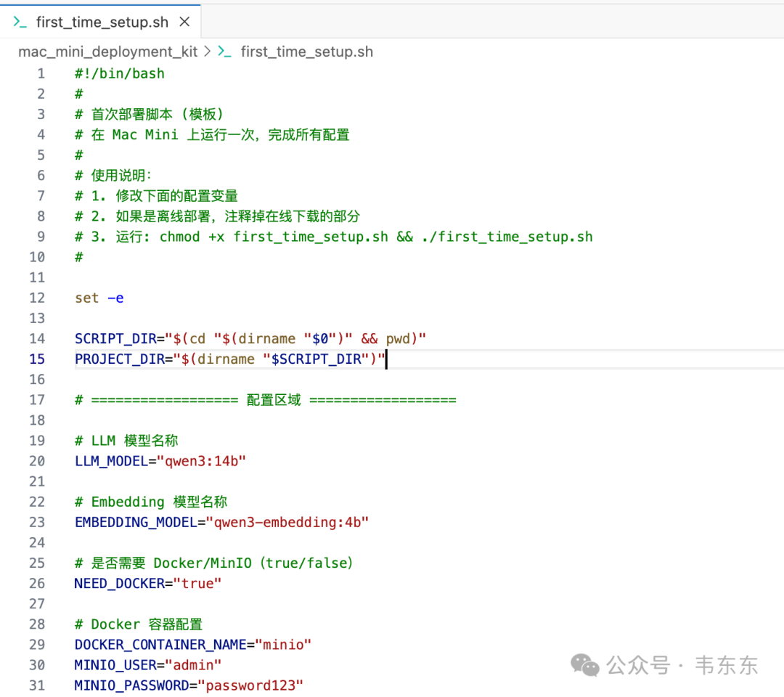Click line number 31 in gutter
Image resolution: width=784 pixels, height=697 pixels.
click(x=37, y=685)
